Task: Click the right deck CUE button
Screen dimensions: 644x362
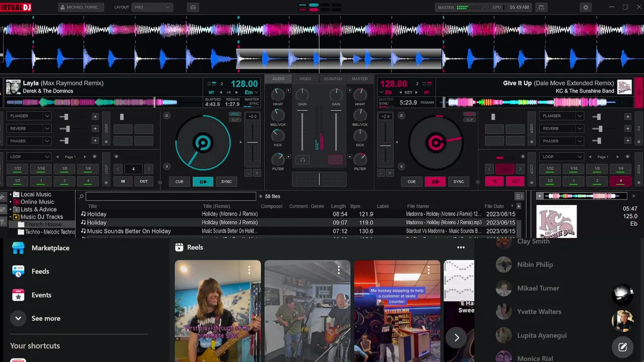Action: click(412, 182)
